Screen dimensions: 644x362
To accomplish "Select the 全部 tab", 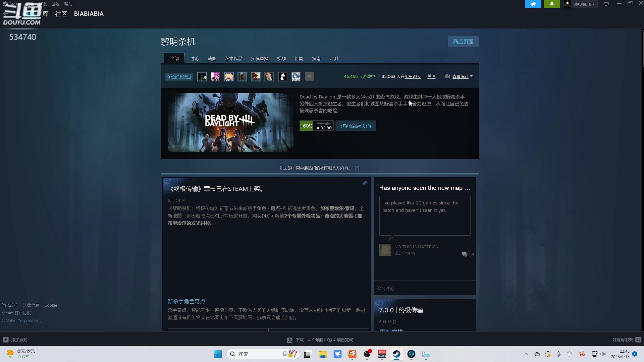I will tap(174, 58).
